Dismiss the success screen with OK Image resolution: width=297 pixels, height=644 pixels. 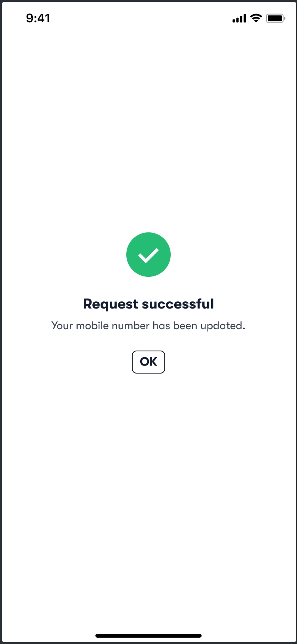(x=148, y=362)
